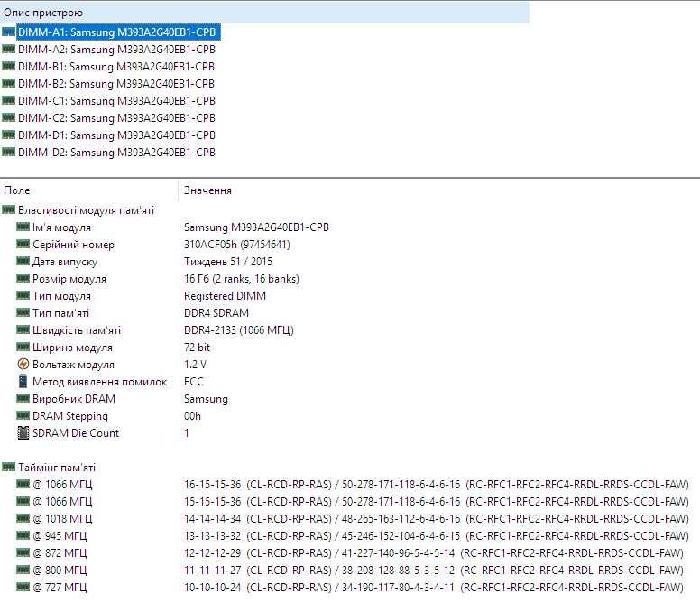Select the 'Виробник DRAM' field label
The image size is (700, 603).
click(x=74, y=398)
